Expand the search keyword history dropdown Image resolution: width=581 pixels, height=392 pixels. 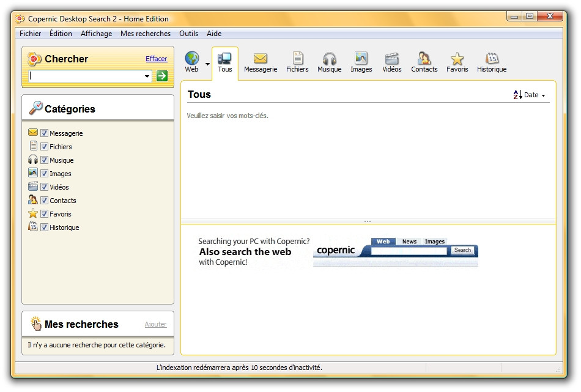pos(147,76)
